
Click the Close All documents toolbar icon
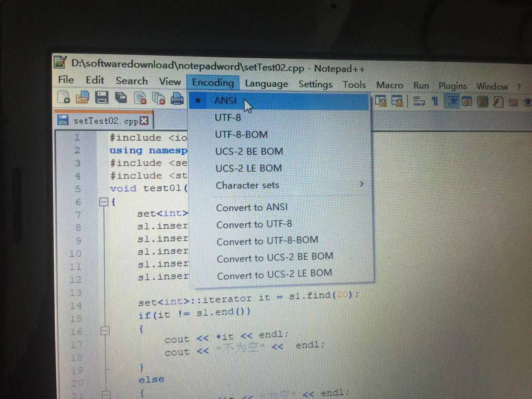point(158,99)
